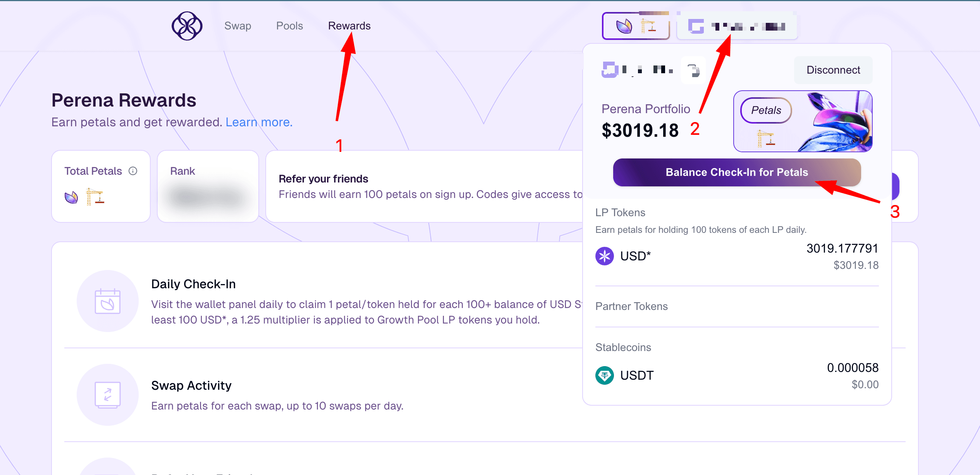980x475 pixels.
Task: Click the Rank card
Action: pos(208,186)
